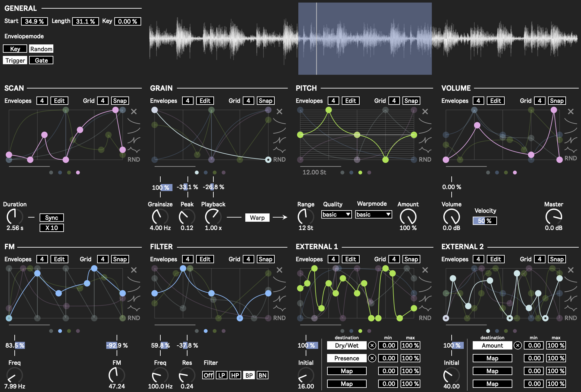Remove the Dry/Wet destination mapping with circled X
The image size is (581, 392).
click(x=372, y=345)
